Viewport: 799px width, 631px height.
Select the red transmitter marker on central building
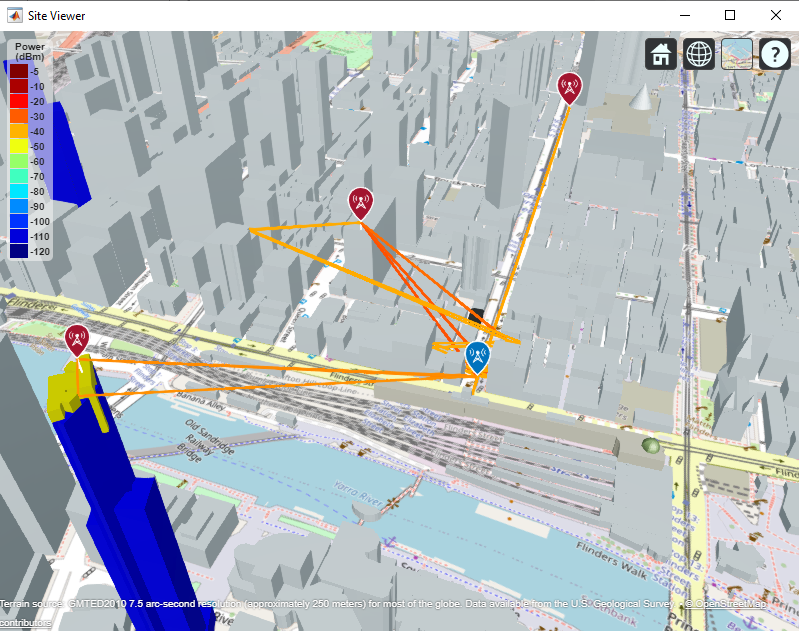point(361,203)
